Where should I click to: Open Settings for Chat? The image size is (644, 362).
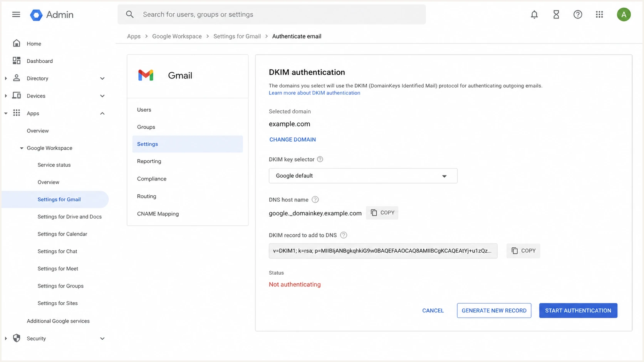[x=57, y=251]
